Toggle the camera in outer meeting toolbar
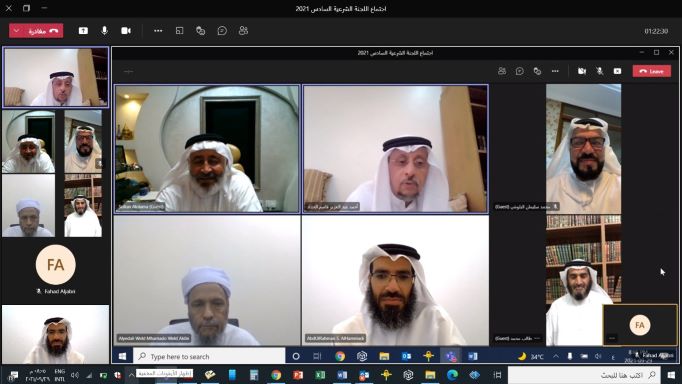Screen dimensions: 682x384 click(126, 30)
